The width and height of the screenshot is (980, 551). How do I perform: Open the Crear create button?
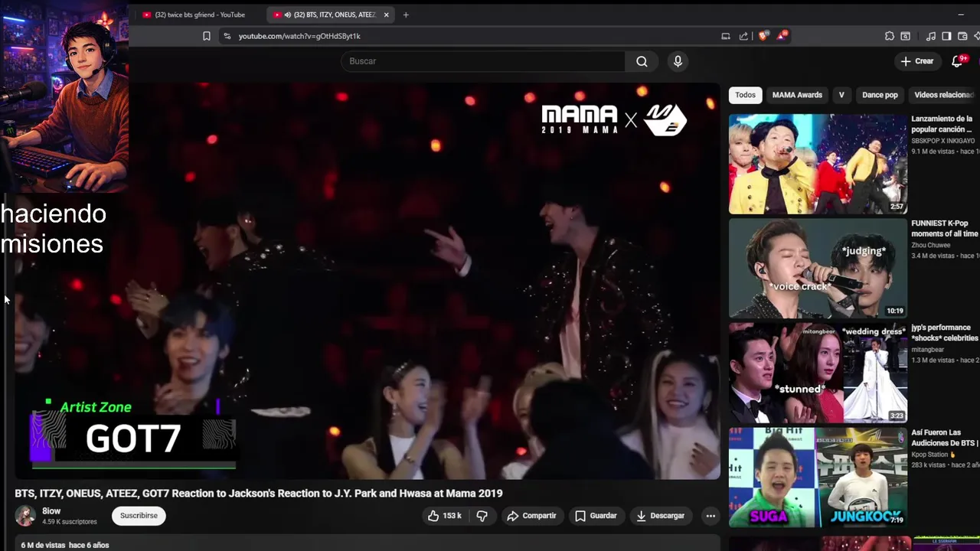pos(917,61)
